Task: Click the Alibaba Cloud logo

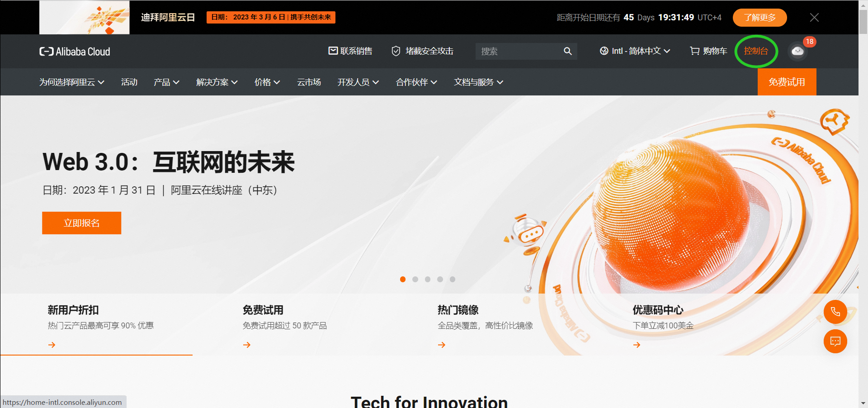Action: tap(75, 52)
